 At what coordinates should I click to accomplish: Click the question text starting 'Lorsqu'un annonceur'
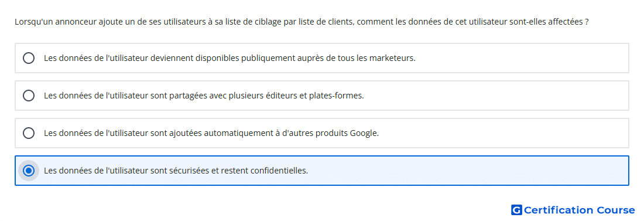pos(302,22)
